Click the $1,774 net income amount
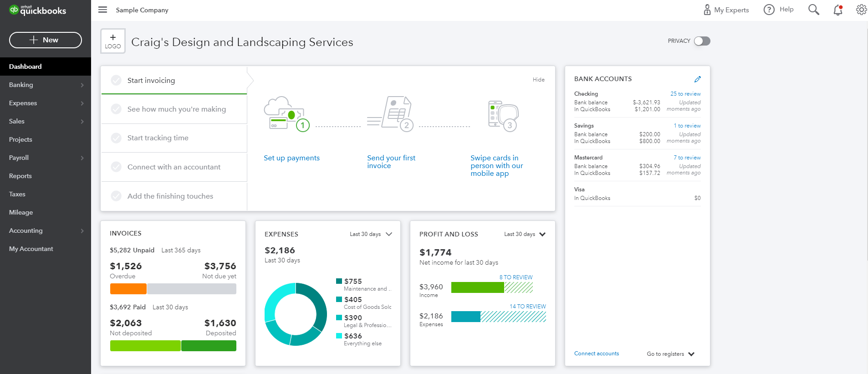868x374 pixels. [435, 252]
